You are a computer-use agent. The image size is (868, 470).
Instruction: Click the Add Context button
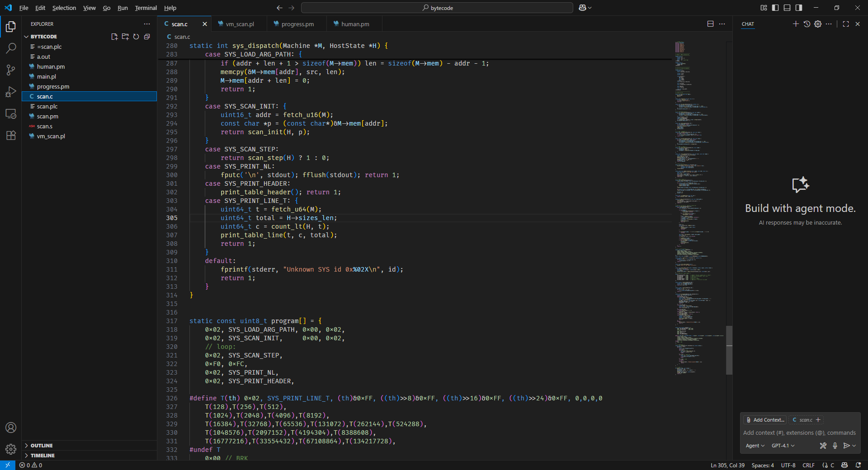click(x=765, y=420)
